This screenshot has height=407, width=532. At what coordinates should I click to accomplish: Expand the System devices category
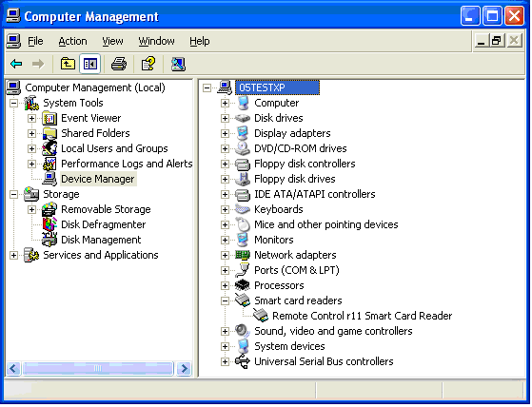[225, 346]
